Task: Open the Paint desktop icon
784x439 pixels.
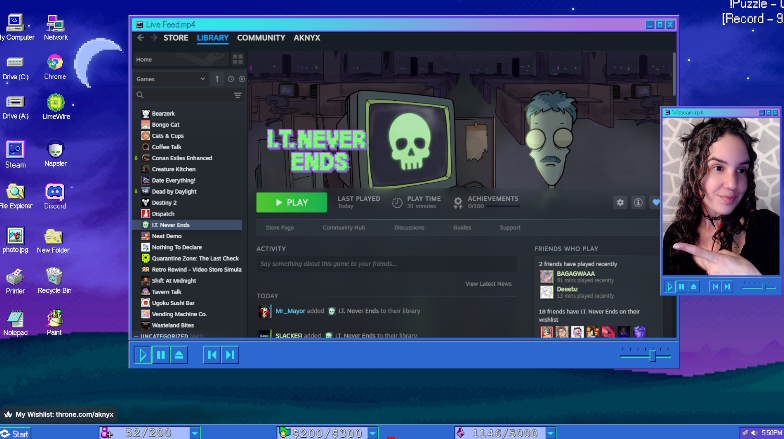Action: pyautogui.click(x=54, y=322)
